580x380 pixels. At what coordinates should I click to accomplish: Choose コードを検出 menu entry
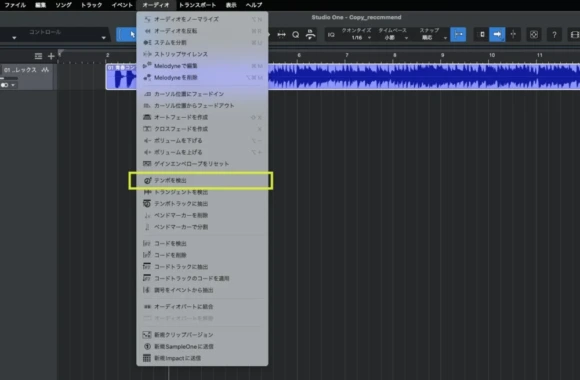click(202, 243)
